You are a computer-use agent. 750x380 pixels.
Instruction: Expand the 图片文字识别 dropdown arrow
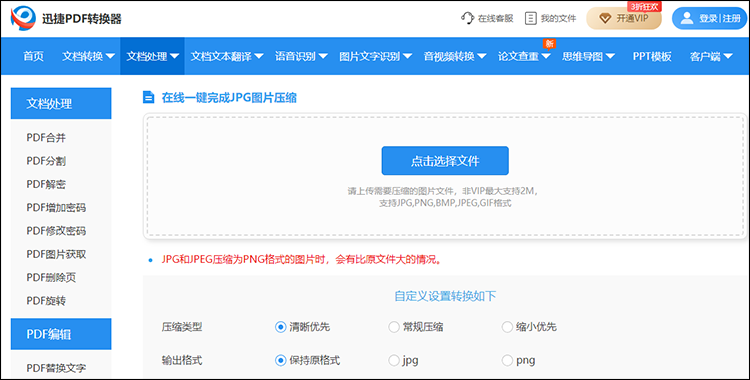click(x=407, y=56)
